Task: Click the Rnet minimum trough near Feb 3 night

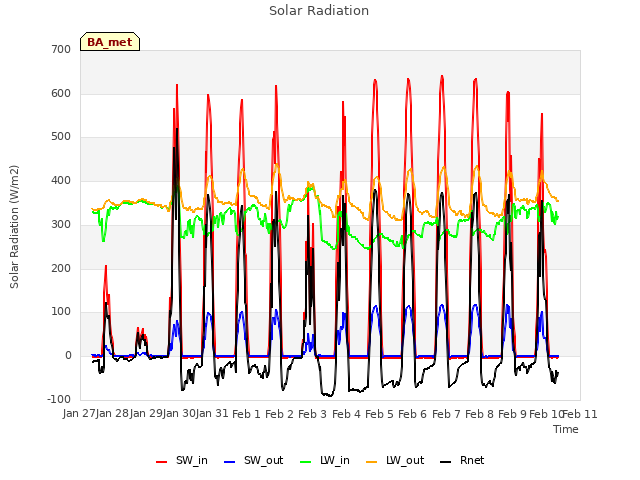Action: coord(330,395)
